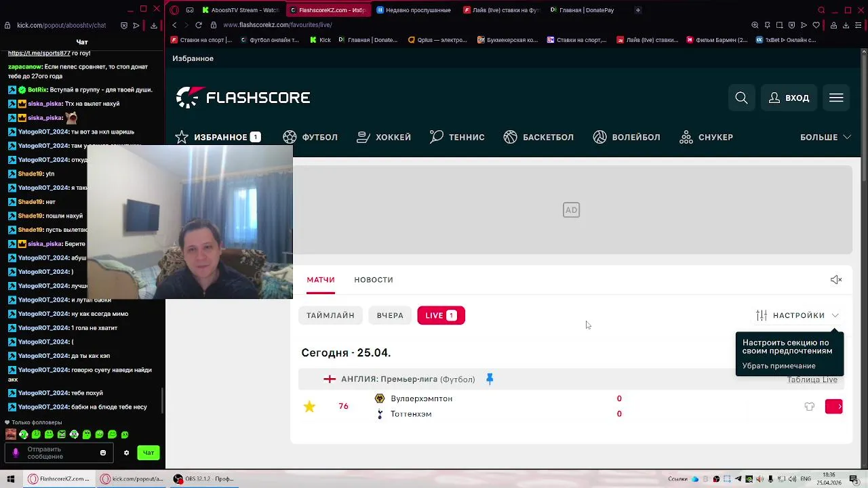Open browser downloads icon
This screenshot has width=868, height=488.
tap(846, 25)
